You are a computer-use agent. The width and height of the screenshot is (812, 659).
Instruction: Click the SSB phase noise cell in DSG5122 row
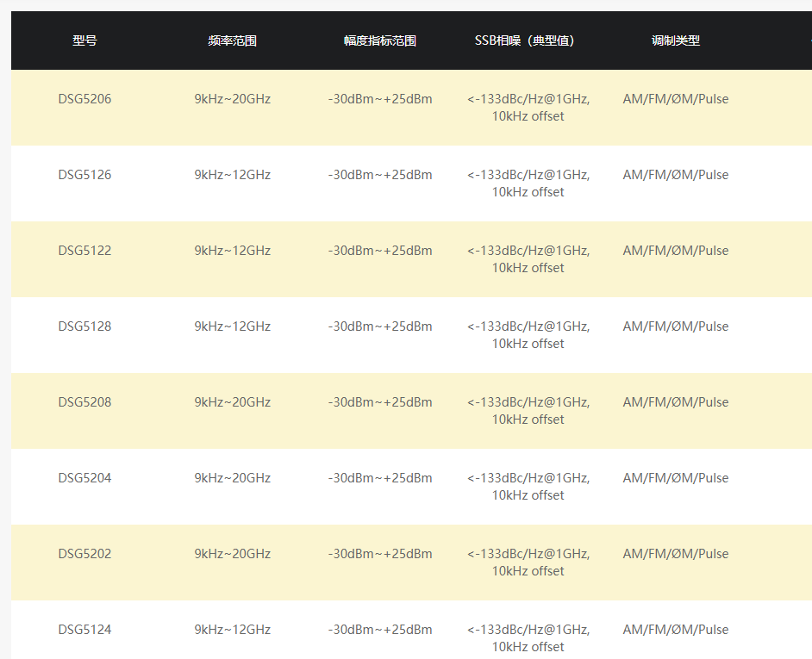[x=528, y=259]
